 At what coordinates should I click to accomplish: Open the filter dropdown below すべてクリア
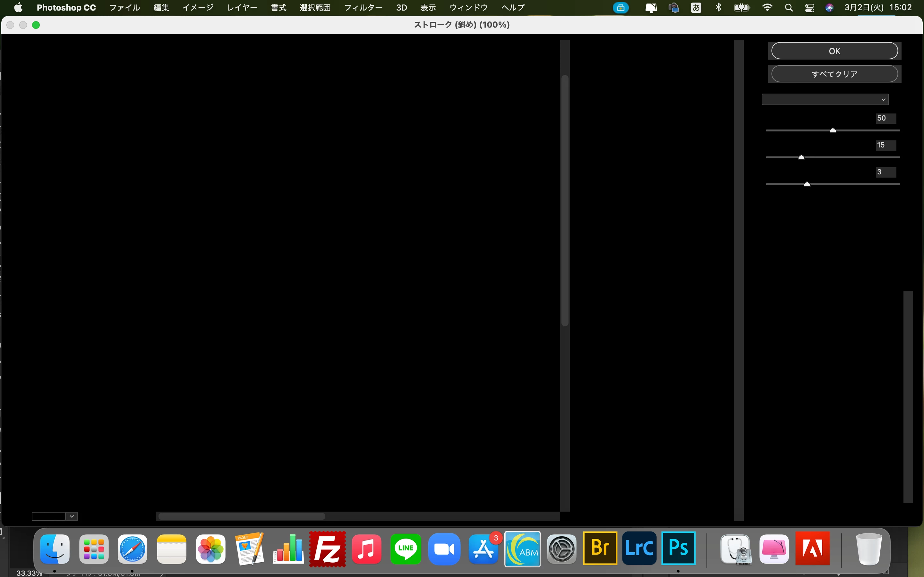[825, 100]
